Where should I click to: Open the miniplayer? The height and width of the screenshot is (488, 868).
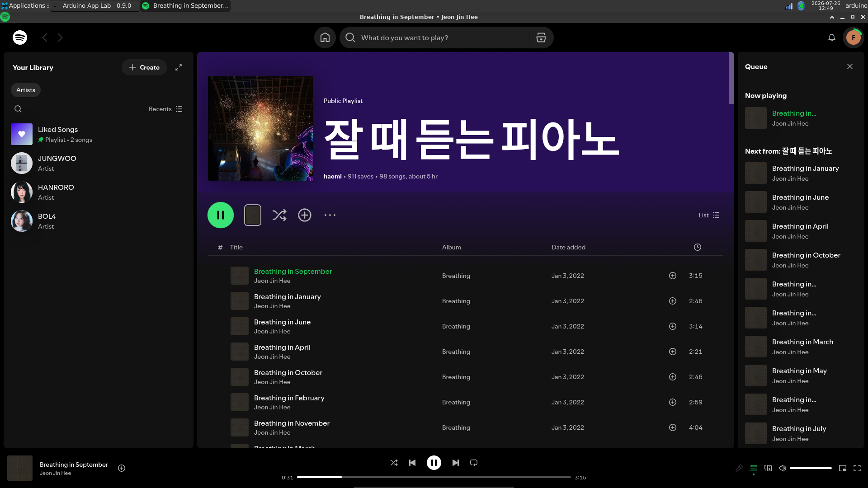(843, 468)
